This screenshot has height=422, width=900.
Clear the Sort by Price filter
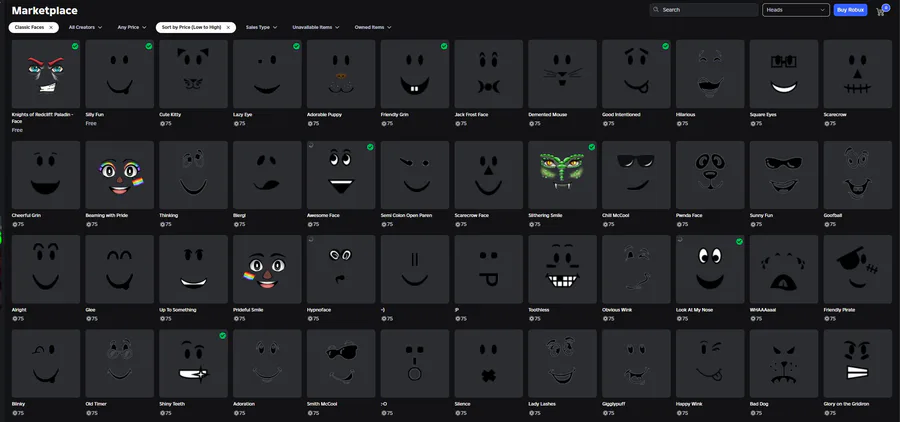coord(228,27)
